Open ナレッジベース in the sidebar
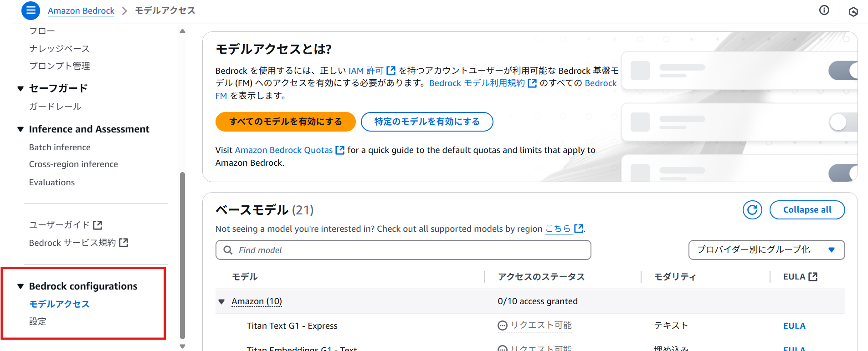 pyautogui.click(x=59, y=48)
